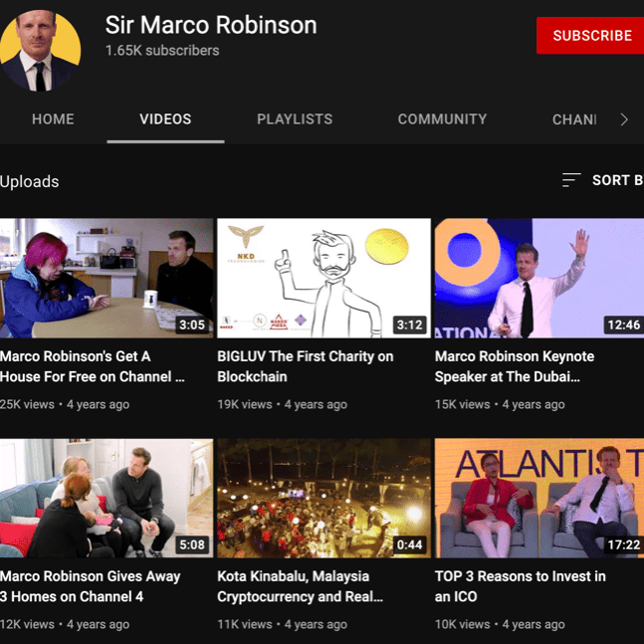Open the PLAYLISTS tab

pyautogui.click(x=295, y=119)
